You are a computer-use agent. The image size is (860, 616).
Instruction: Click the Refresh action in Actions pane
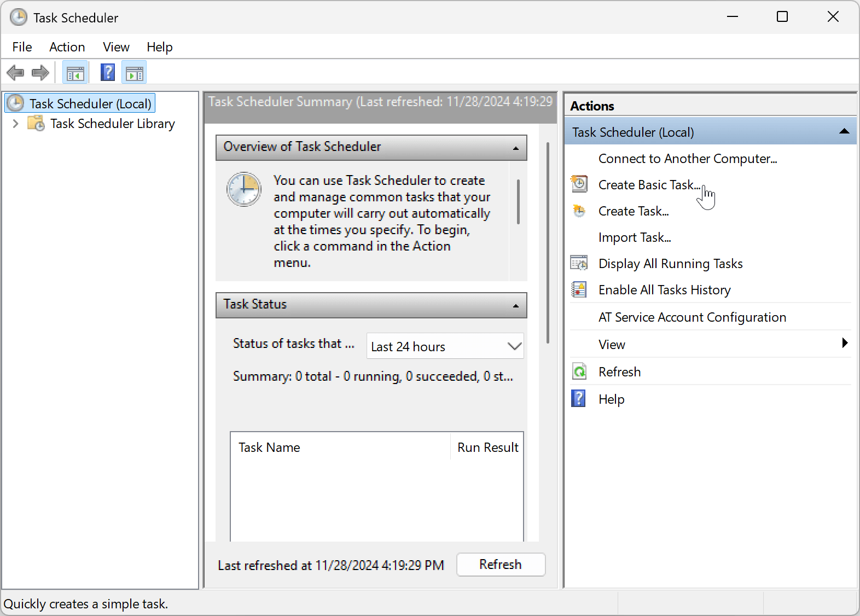[x=619, y=372]
